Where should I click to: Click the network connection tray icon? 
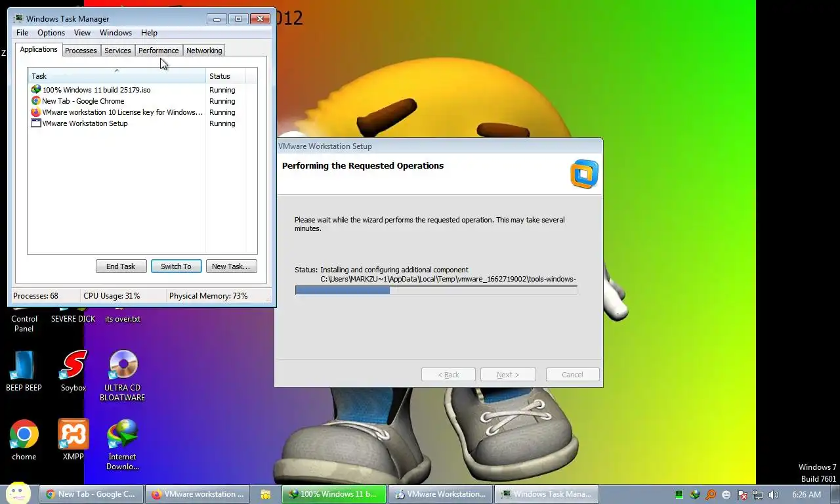[758, 495]
